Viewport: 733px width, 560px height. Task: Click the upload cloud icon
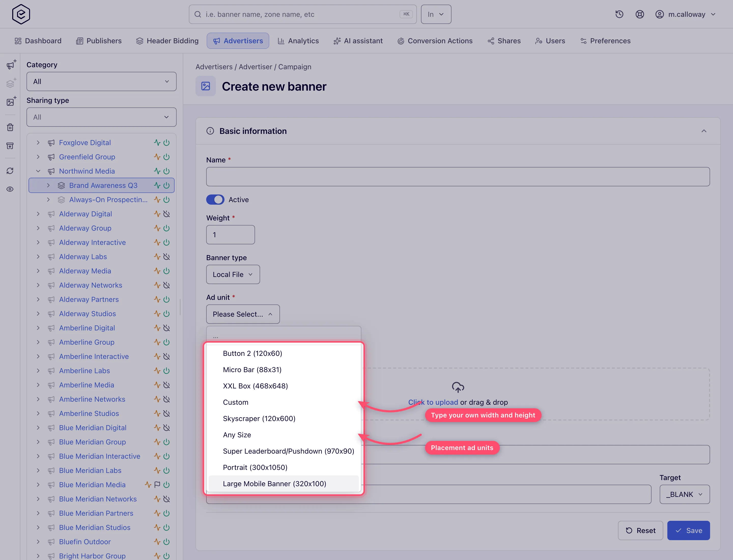pyautogui.click(x=458, y=387)
